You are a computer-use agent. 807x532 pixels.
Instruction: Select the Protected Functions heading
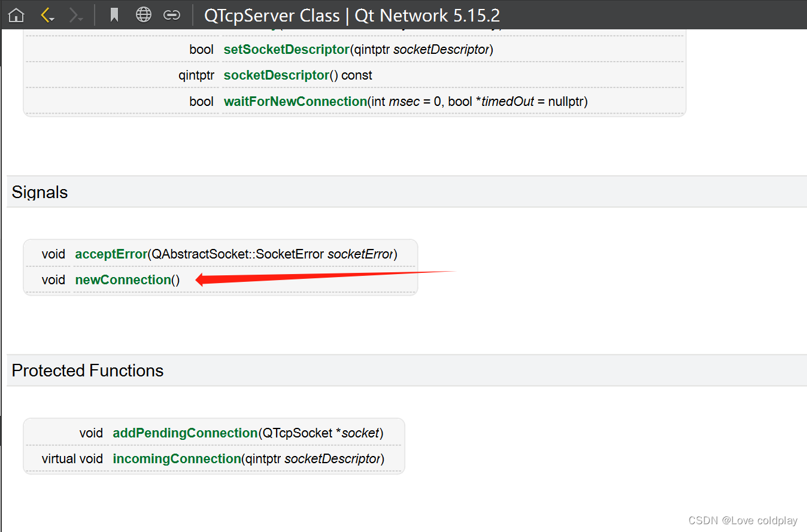pos(87,370)
